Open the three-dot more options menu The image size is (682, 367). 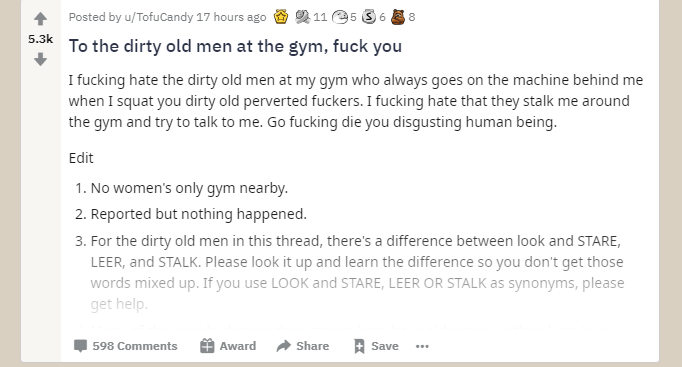[x=422, y=346]
